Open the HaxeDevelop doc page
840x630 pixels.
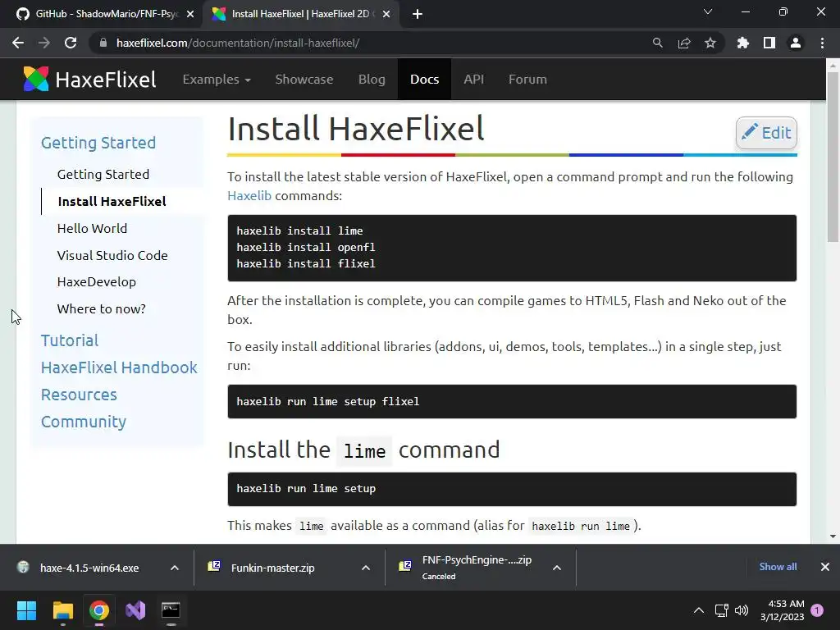click(97, 282)
